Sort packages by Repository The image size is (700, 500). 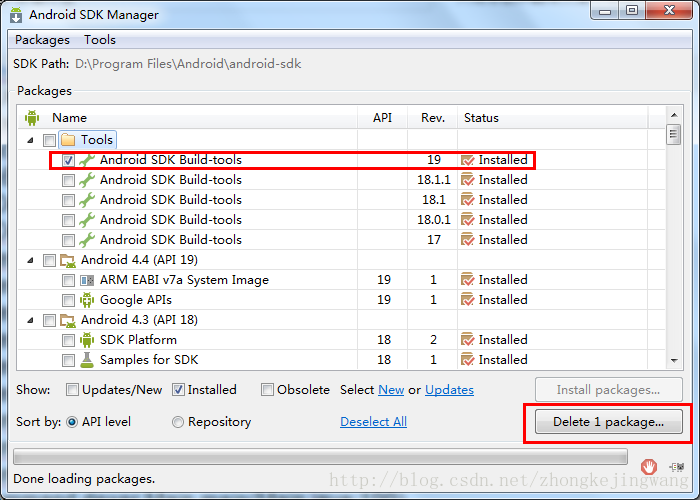[178, 422]
